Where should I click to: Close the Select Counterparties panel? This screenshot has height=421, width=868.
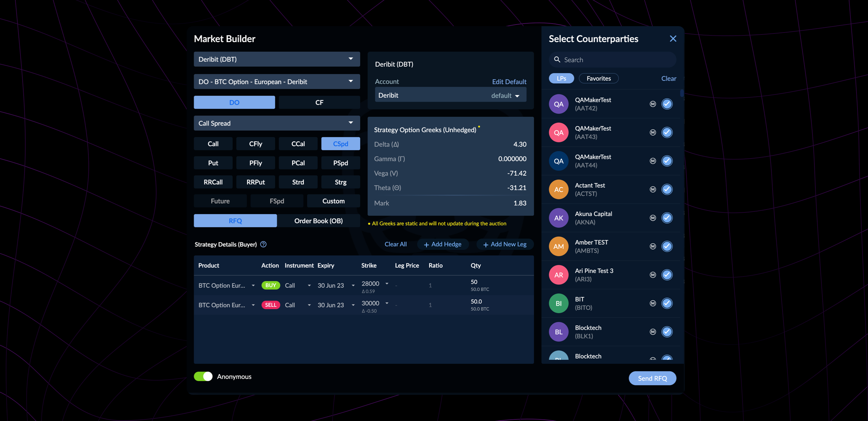(673, 39)
